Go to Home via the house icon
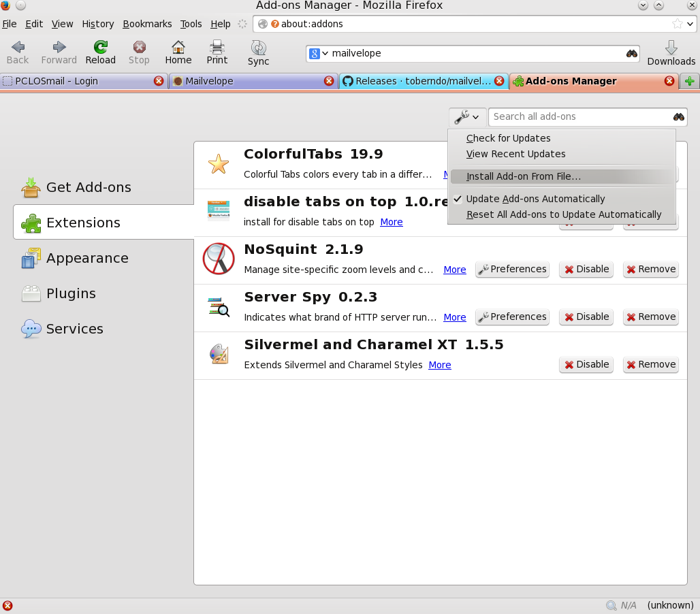 pos(178,52)
